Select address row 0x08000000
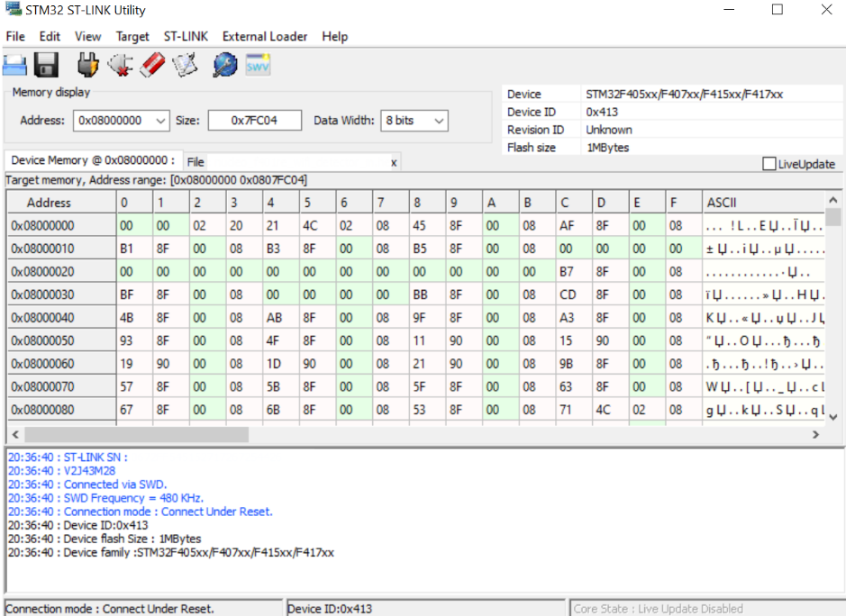This screenshot has width=846, height=616. pos(61,225)
